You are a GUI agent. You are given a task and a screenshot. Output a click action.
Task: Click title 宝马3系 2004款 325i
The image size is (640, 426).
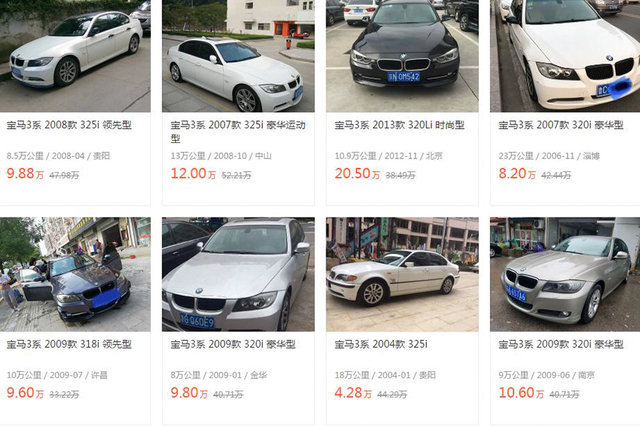381,344
